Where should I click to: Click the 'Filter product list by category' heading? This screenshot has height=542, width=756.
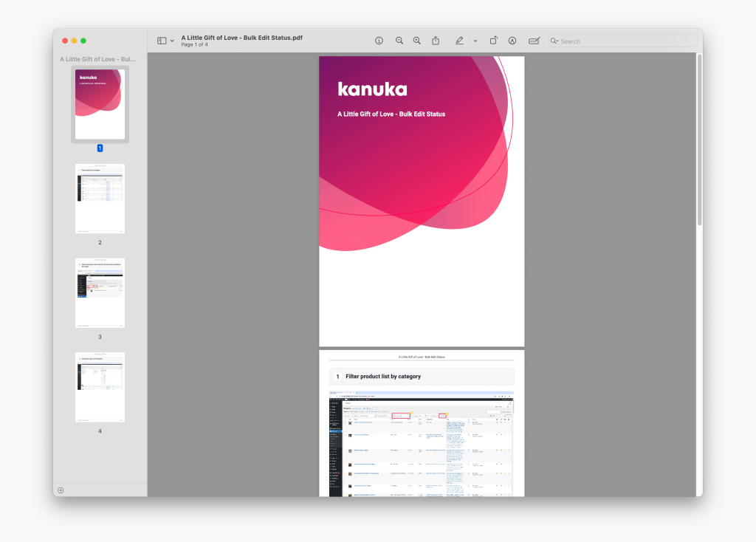[383, 377]
